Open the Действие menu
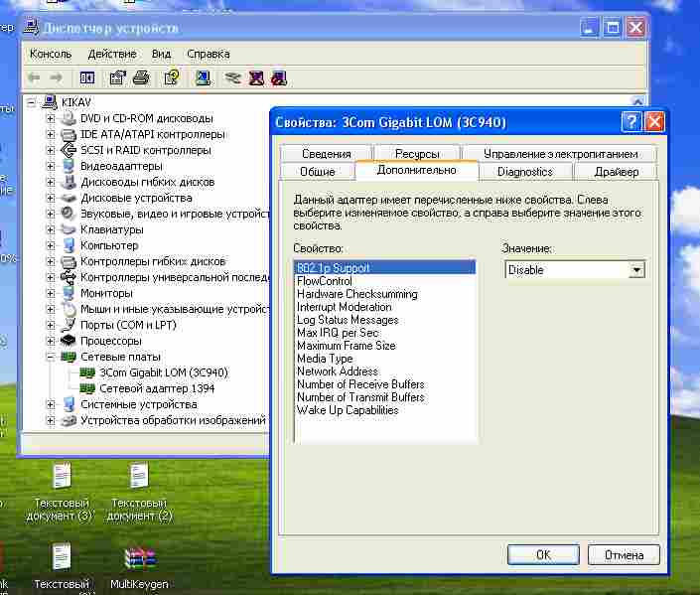The width and height of the screenshot is (700, 595). 112,54
